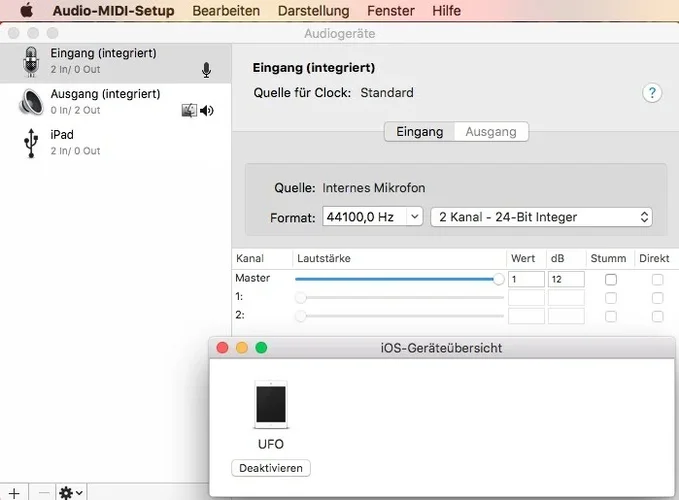The image size is (679, 500).
Task: Select Eingang (integriert) microphone device icon
Action: coord(31,62)
